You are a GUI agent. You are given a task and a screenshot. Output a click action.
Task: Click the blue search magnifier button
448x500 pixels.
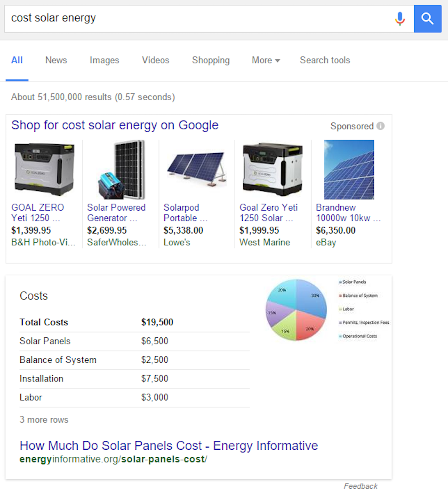point(428,18)
